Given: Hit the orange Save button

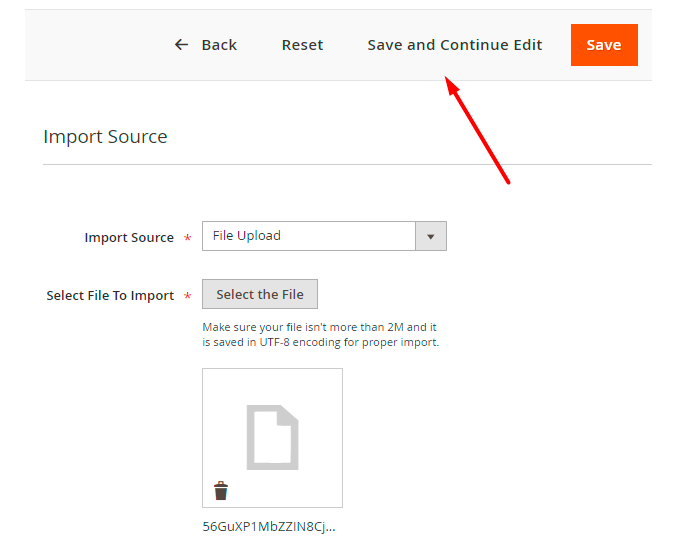Looking at the screenshot, I should 603,45.
